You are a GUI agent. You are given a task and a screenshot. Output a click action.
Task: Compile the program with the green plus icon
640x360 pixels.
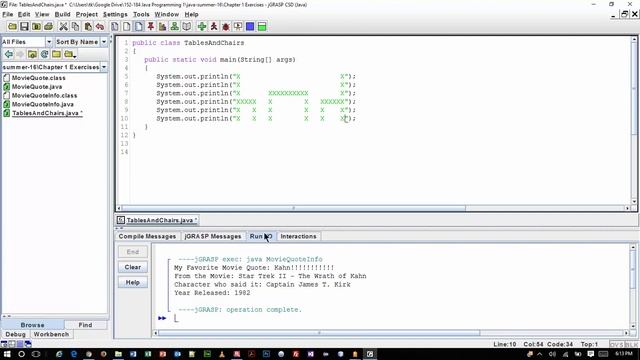pyautogui.click(x=202, y=27)
